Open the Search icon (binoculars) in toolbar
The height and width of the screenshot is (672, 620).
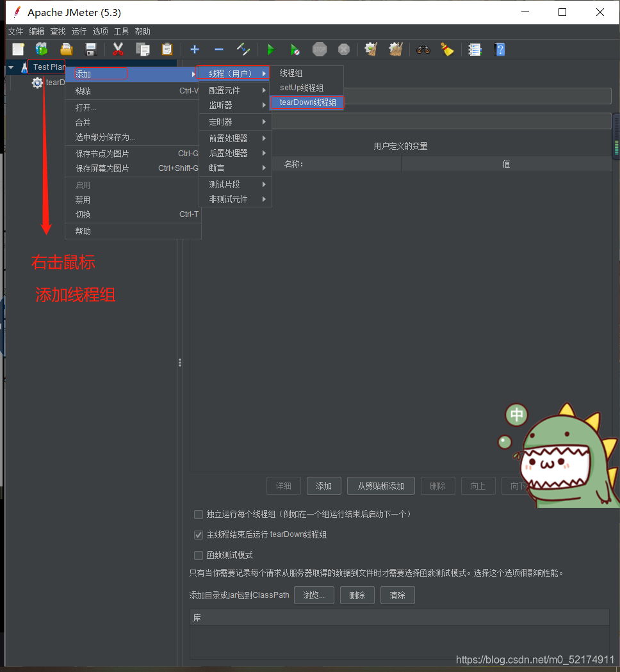[x=423, y=49]
